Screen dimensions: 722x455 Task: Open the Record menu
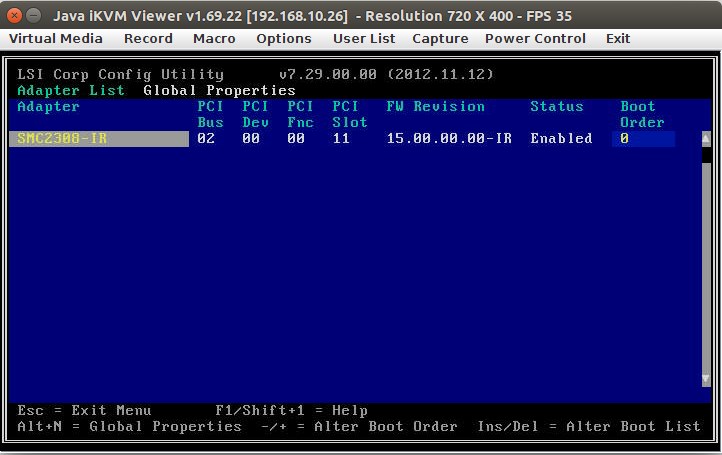148,39
